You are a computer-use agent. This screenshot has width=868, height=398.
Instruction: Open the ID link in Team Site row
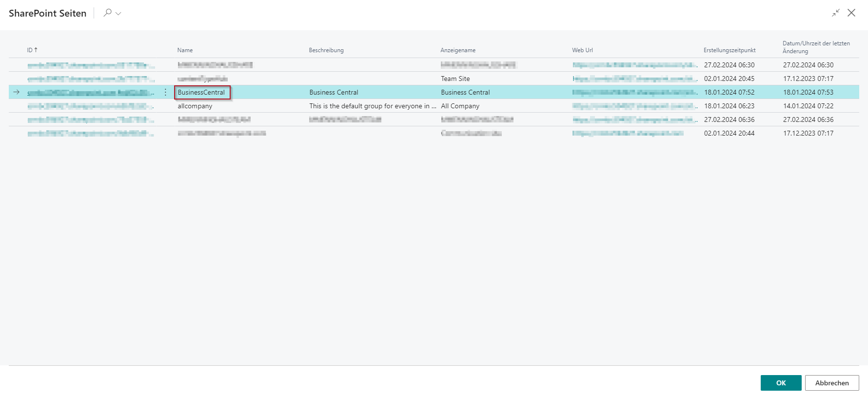pyautogui.click(x=90, y=79)
